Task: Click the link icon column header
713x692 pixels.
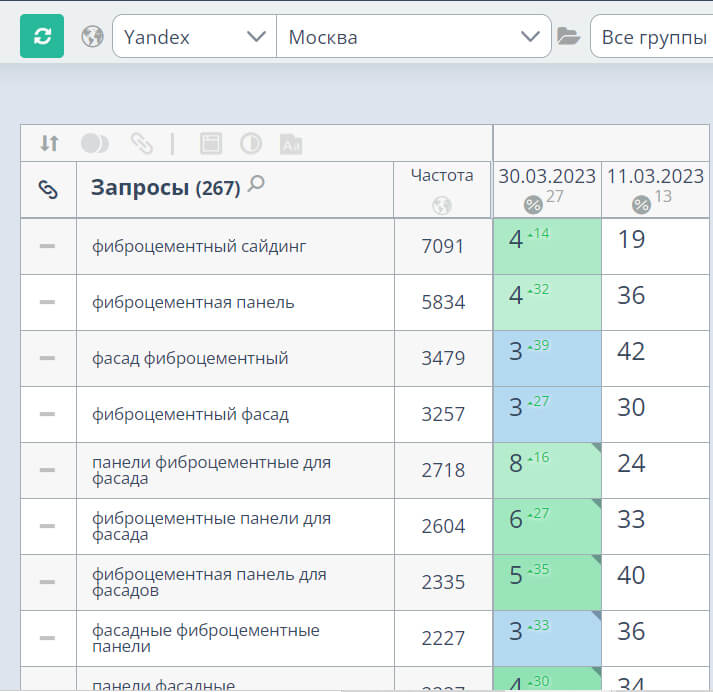Action: [48, 189]
